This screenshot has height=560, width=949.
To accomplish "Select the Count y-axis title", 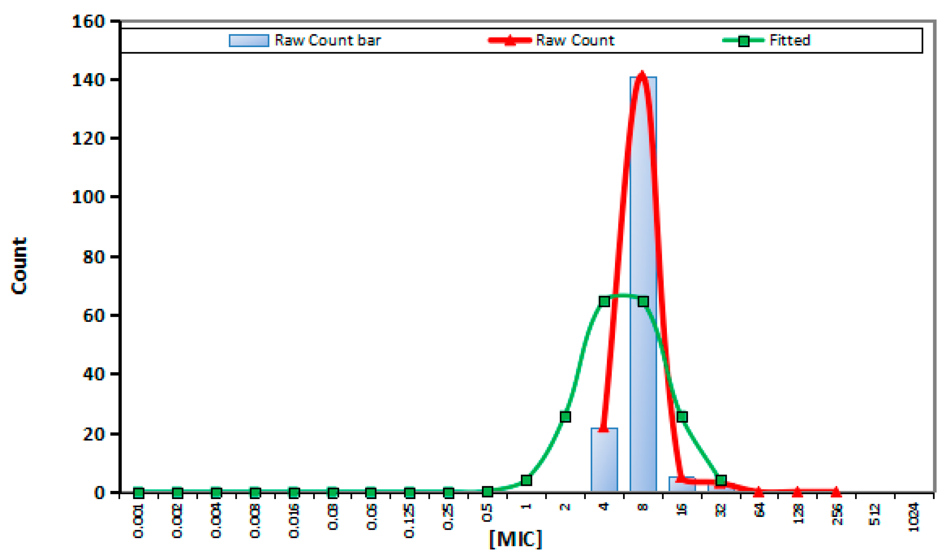I will [19, 266].
